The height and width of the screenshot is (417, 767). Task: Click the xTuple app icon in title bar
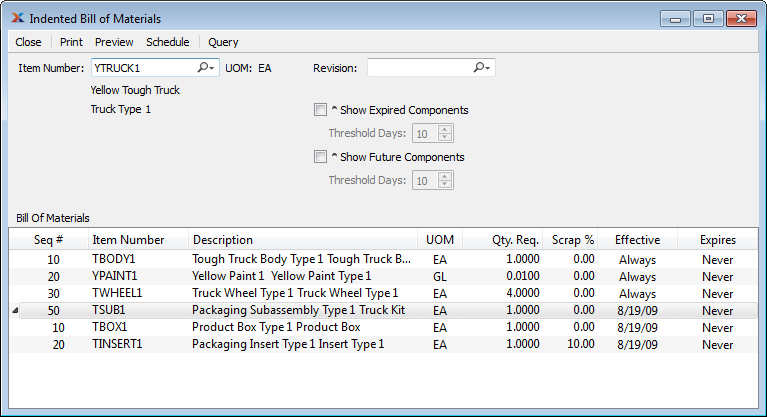(17, 19)
